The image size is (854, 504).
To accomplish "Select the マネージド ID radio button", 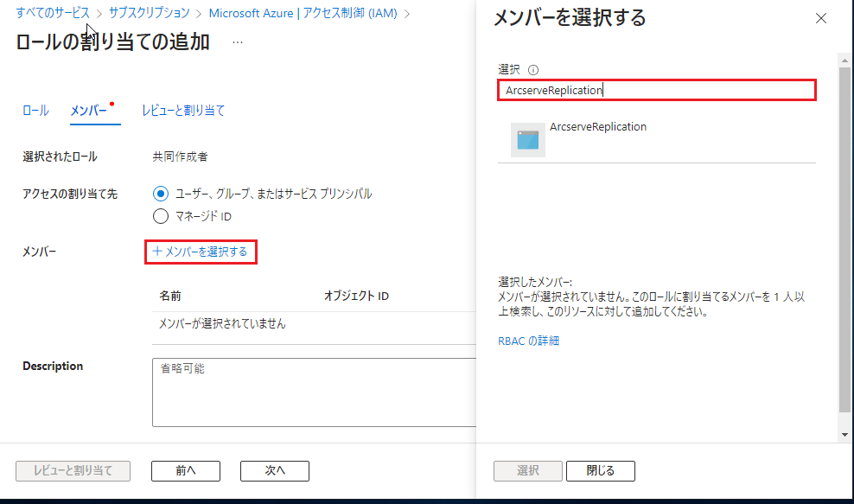I will (x=161, y=216).
